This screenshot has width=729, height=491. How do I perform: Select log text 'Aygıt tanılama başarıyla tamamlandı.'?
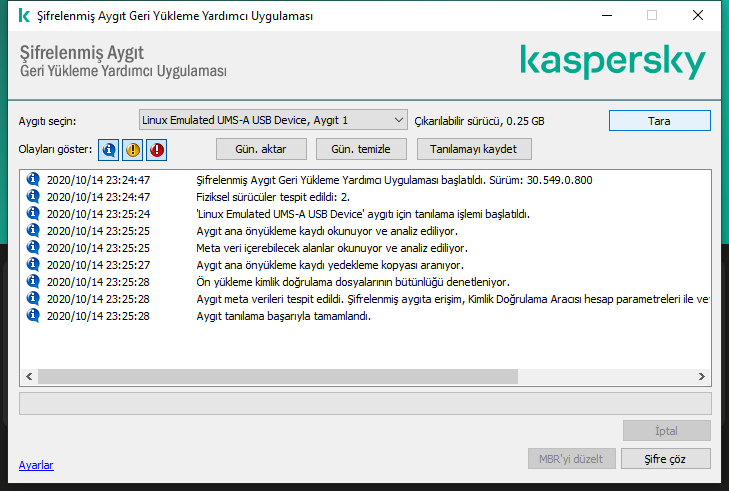[284, 316]
